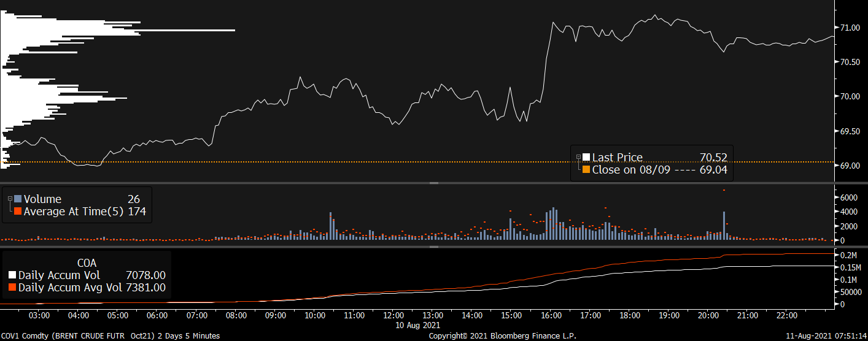Click the 2000 volume axis label
Viewport: 868px width, 341px height.
click(x=848, y=226)
